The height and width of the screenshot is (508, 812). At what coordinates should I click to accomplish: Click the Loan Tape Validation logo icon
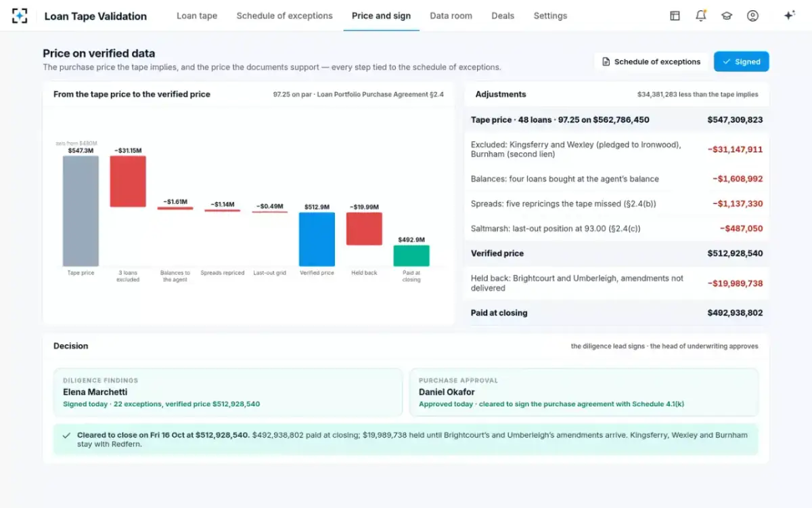pos(20,16)
